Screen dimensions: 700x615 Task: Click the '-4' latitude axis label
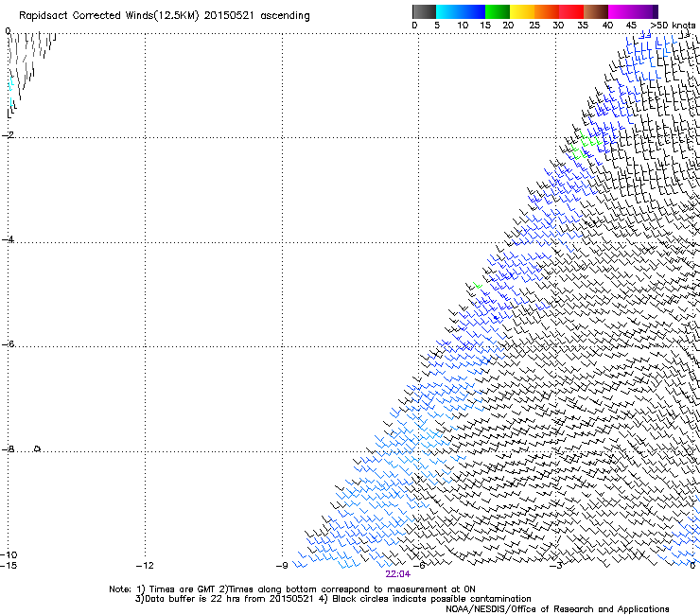coord(8,239)
